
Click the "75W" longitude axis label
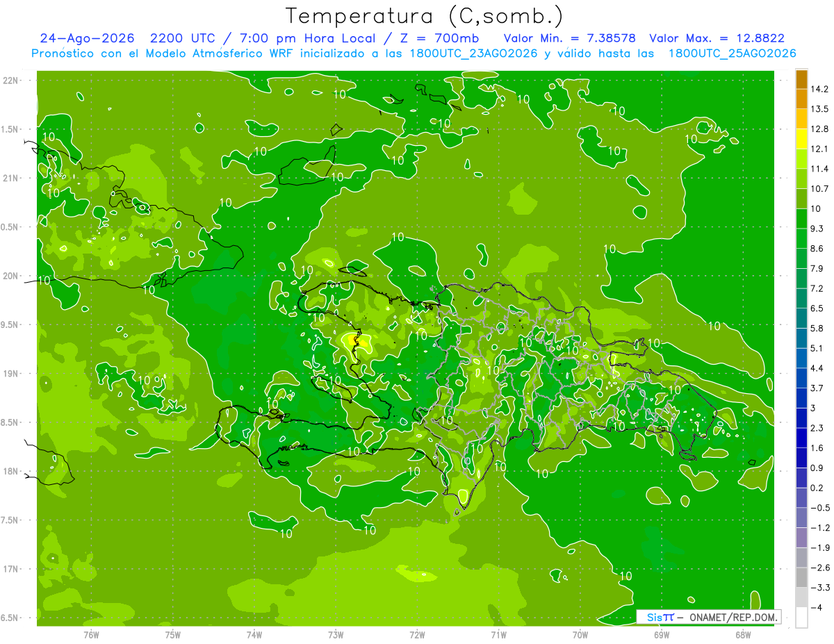click(x=173, y=635)
